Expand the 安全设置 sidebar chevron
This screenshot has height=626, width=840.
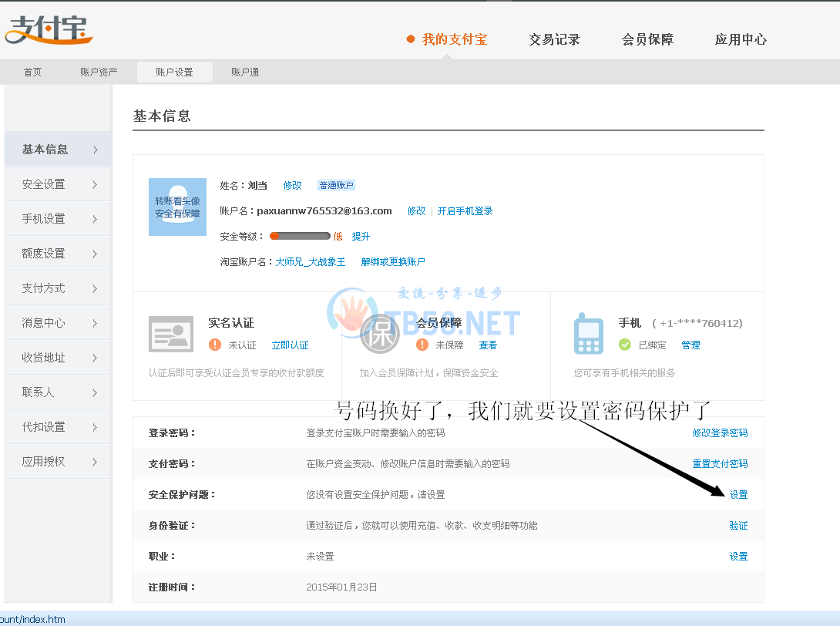(x=96, y=185)
